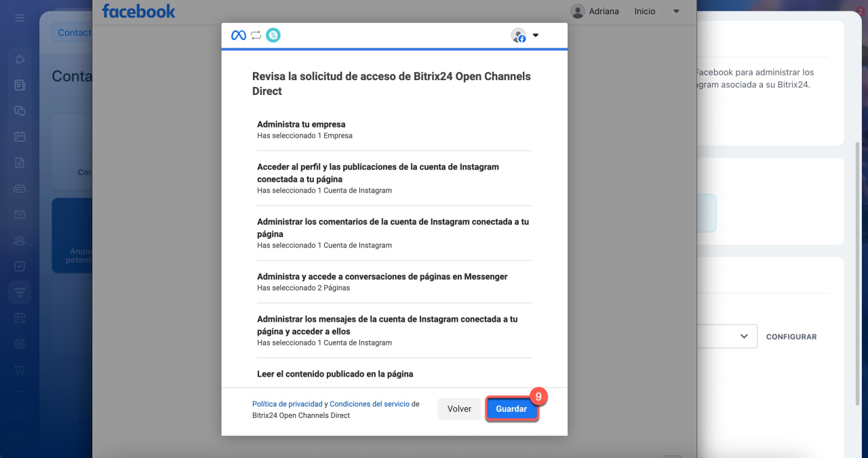Screen dimensions: 868x458
Task: Open the workgroups people icon in sidebar
Action: coord(20,240)
